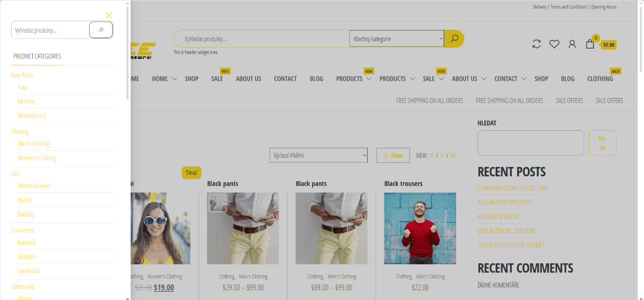Open the Blog menu item

[x=316, y=79]
